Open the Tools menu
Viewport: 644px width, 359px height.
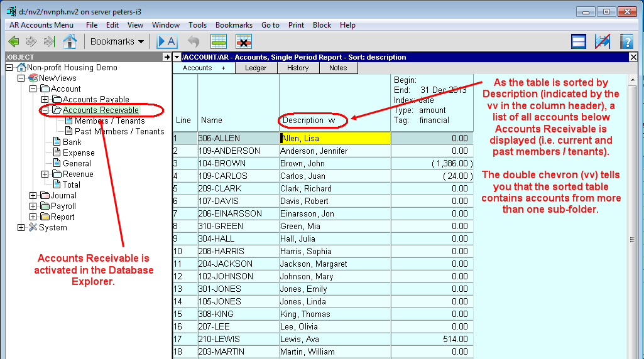197,25
